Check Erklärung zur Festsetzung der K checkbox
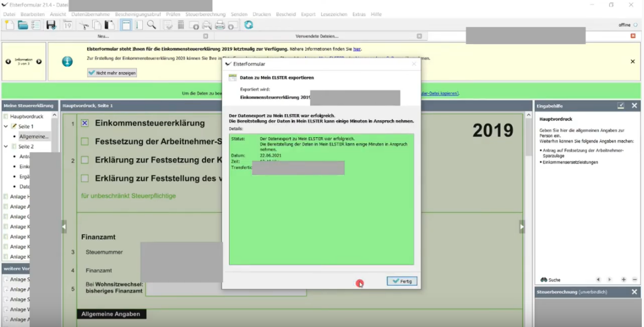The height and width of the screenshot is (327, 644). pyautogui.click(x=84, y=160)
